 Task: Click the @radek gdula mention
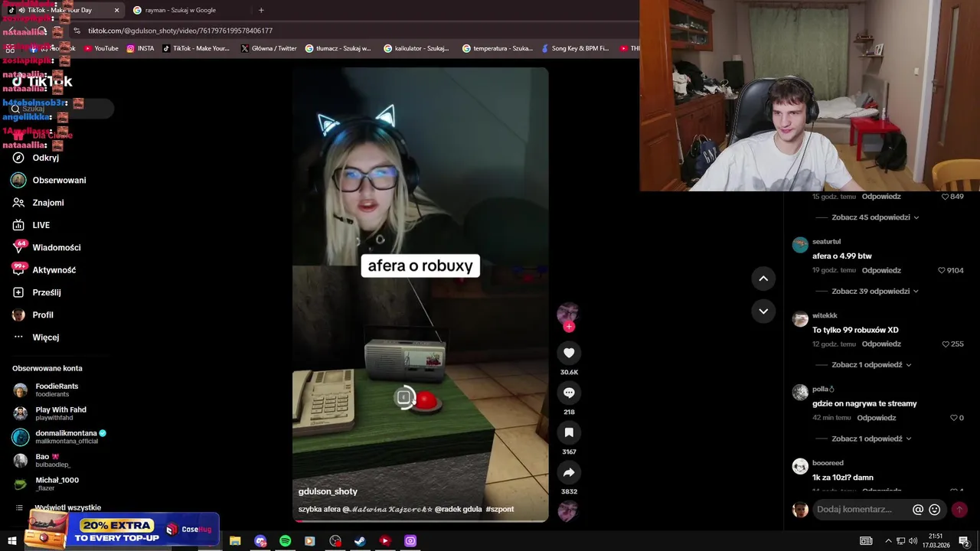(x=458, y=509)
